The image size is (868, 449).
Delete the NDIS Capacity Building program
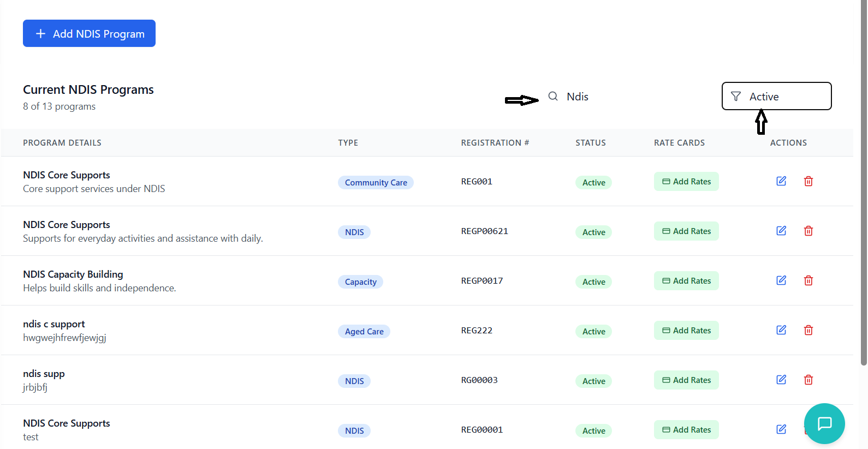(808, 280)
